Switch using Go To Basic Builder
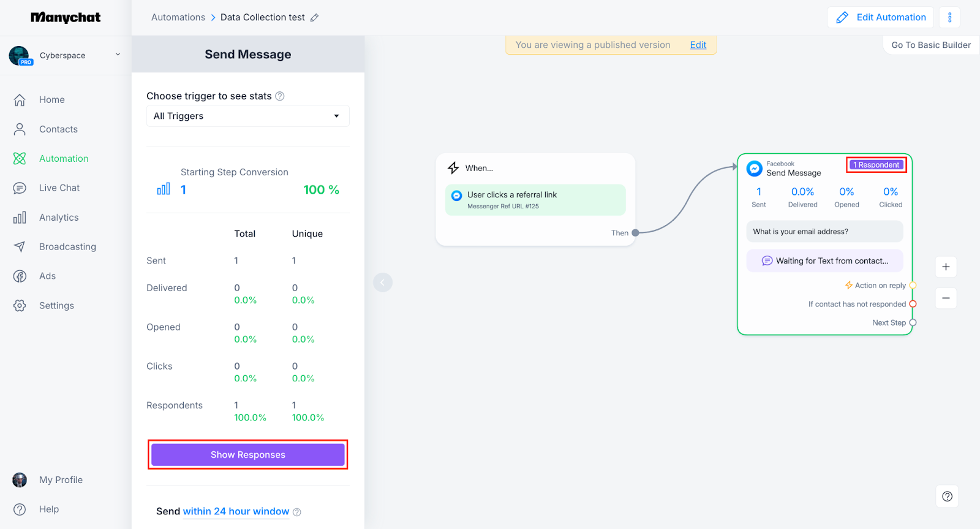980x529 pixels. 930,45
